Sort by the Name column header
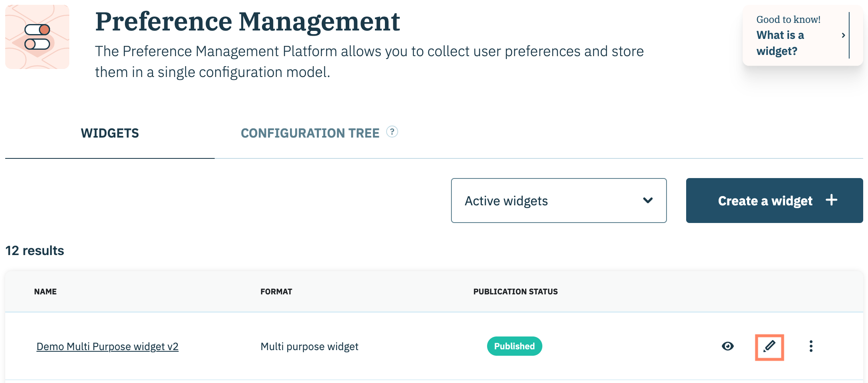This screenshot has height=383, width=868. pyautogui.click(x=45, y=292)
